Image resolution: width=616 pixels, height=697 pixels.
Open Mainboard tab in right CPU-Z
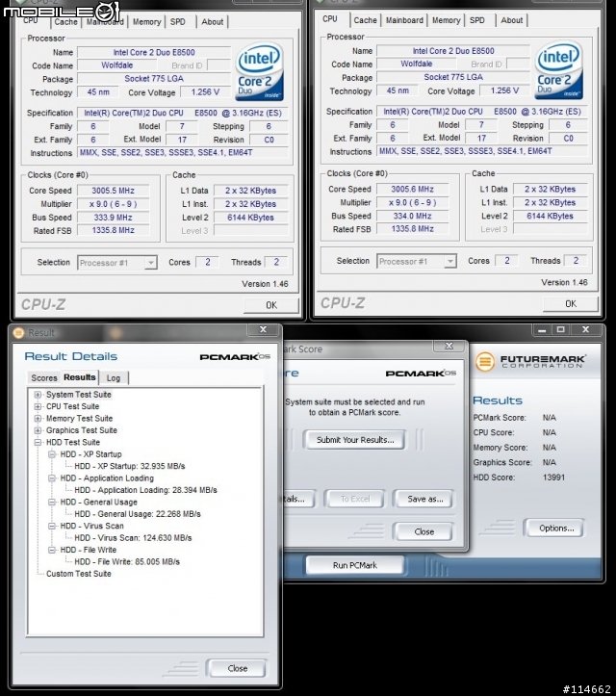click(x=404, y=20)
